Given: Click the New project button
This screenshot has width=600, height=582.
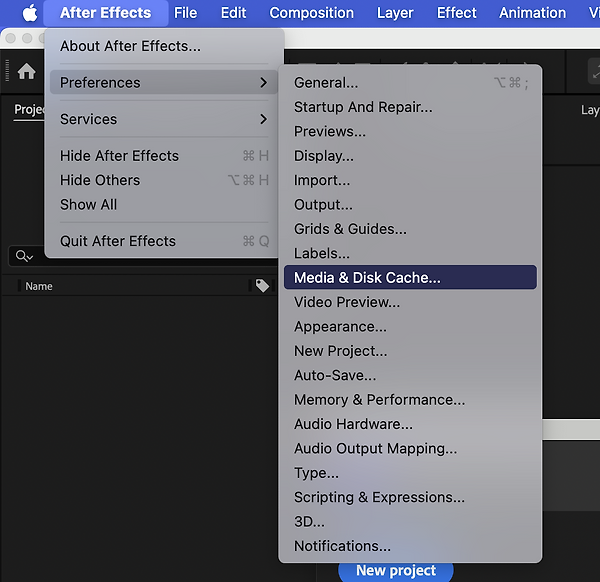Looking at the screenshot, I should [396, 571].
